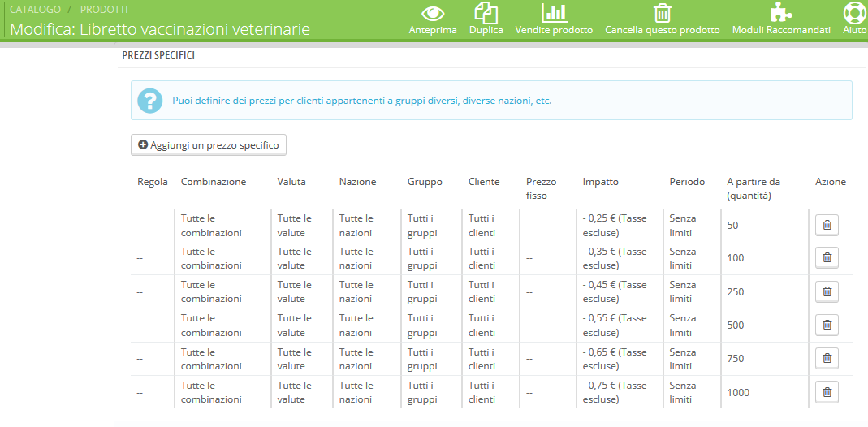Click the Cliente column header
The height and width of the screenshot is (427, 868).
[x=484, y=181]
